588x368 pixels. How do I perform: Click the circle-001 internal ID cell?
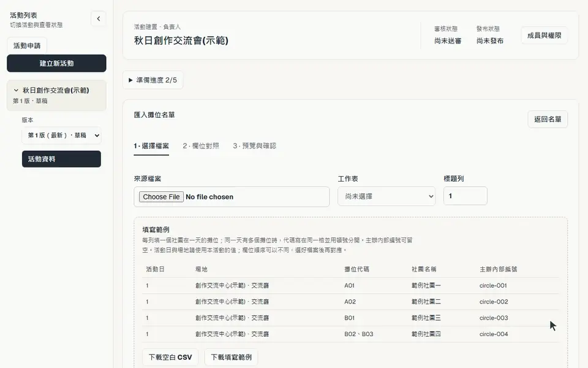[x=493, y=285]
